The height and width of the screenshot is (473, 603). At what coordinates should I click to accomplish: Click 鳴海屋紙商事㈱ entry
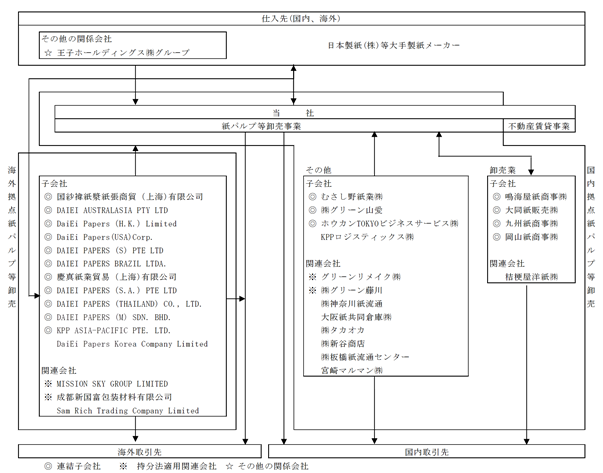coord(536,197)
